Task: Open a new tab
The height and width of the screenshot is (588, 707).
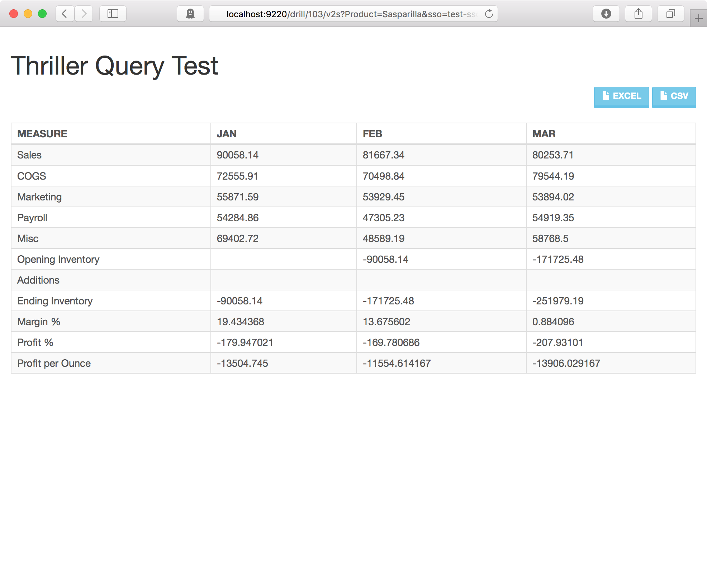Action: 698,18
